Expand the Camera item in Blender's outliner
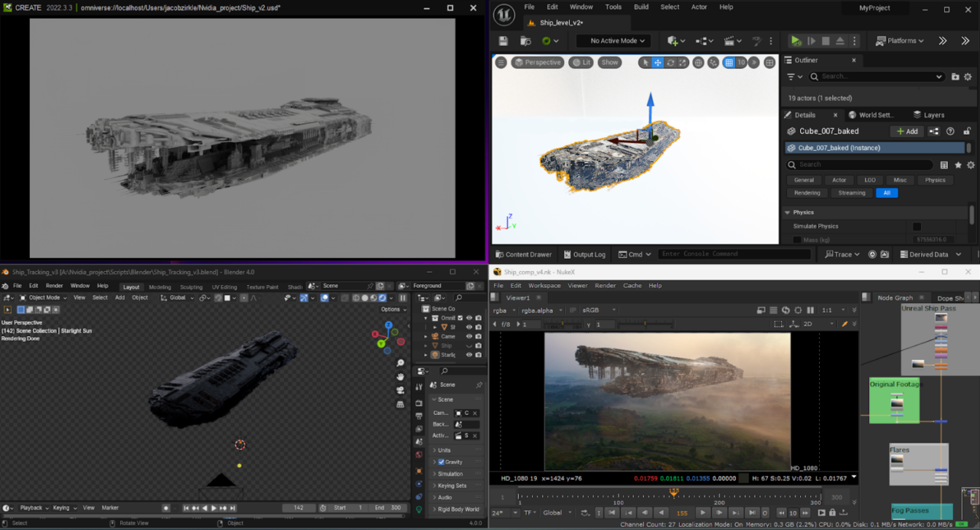 pyautogui.click(x=426, y=336)
